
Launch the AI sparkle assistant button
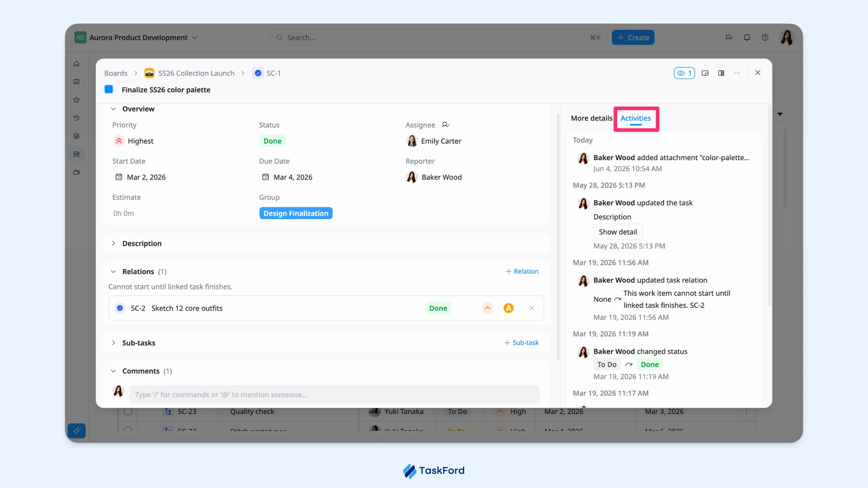click(77, 431)
